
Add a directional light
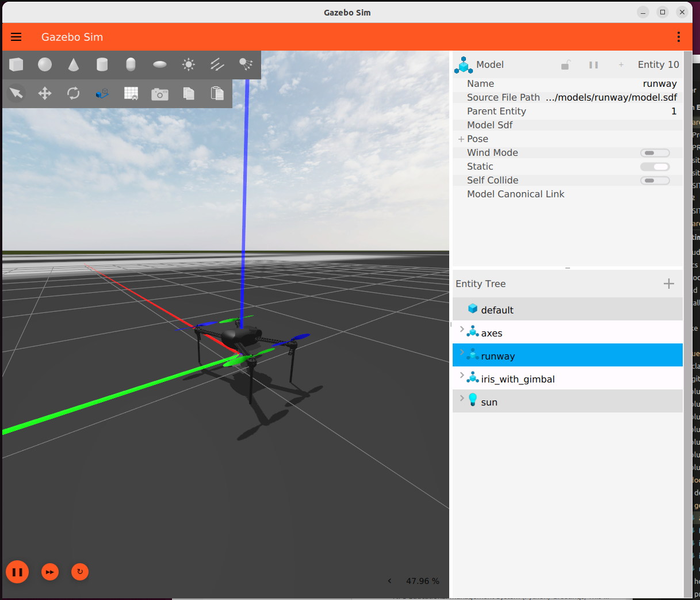tap(217, 64)
